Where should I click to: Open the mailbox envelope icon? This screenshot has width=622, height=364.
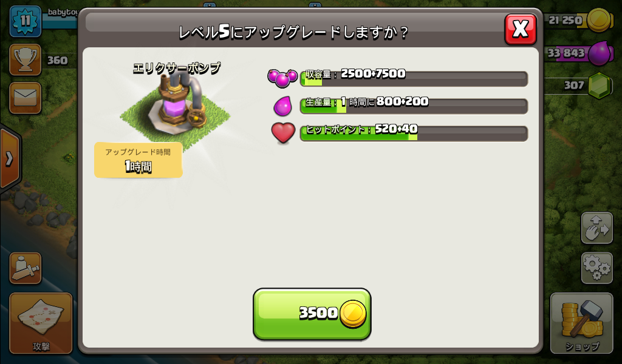coord(26,98)
